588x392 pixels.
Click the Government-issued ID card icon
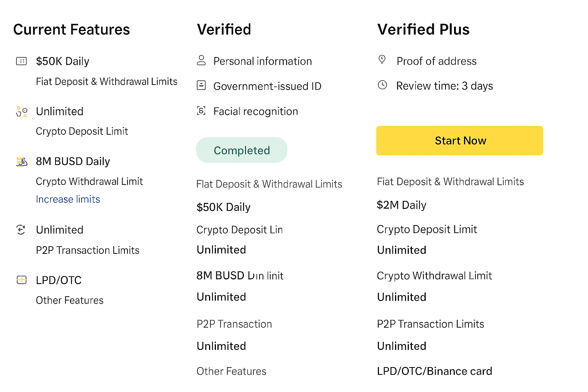coord(201,85)
